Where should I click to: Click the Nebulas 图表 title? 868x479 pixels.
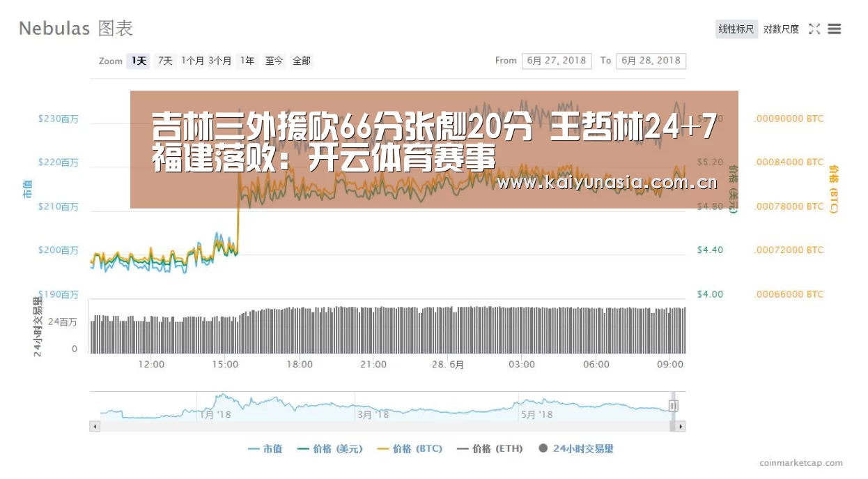pyautogui.click(x=76, y=29)
